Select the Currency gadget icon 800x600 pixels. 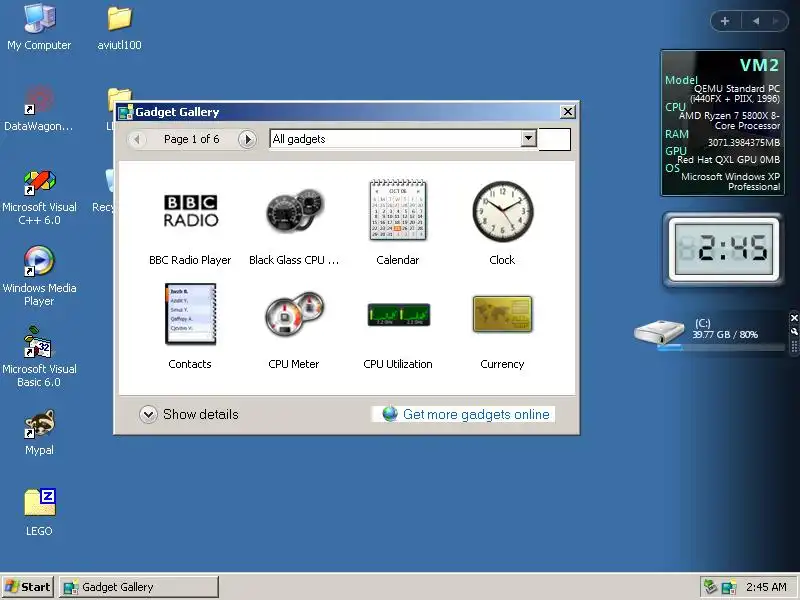point(503,314)
